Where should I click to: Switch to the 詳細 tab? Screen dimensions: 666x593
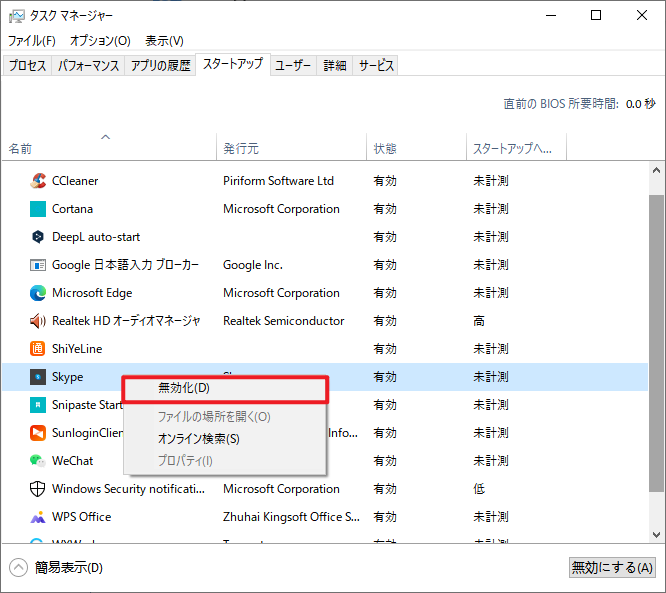[x=335, y=65]
